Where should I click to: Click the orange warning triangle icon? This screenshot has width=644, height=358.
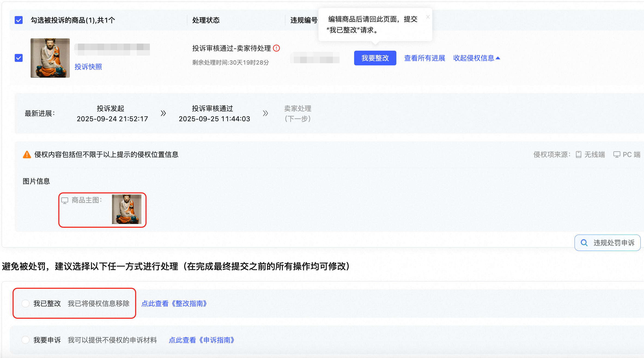(27, 154)
